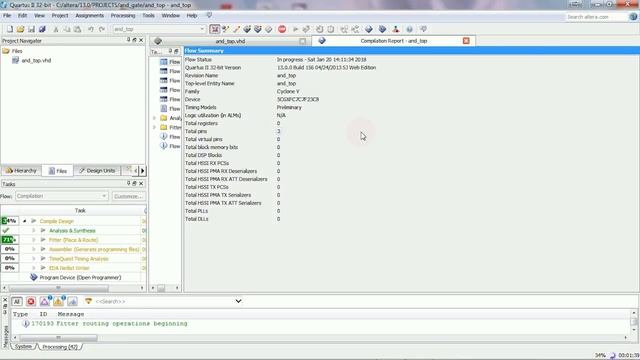Toggle the messages filter right of the warning icon
This screenshot has height=360, width=640.
73,302
